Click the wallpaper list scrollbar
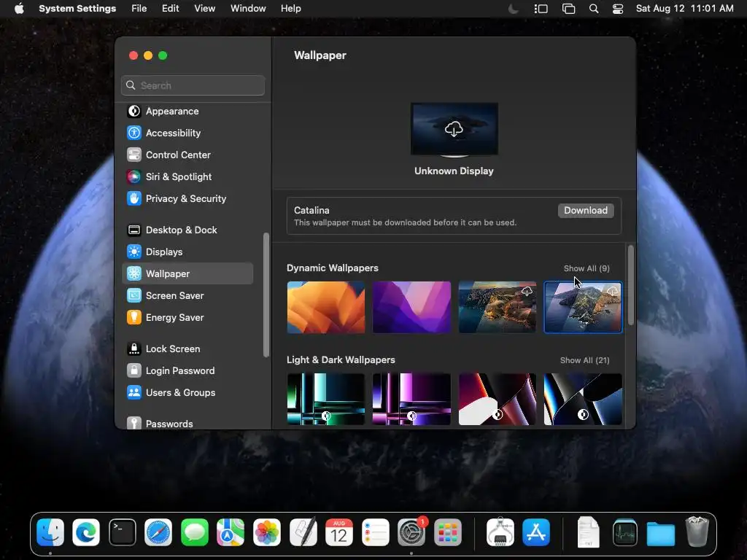Viewport: 747px width, 560px height. pos(631,285)
